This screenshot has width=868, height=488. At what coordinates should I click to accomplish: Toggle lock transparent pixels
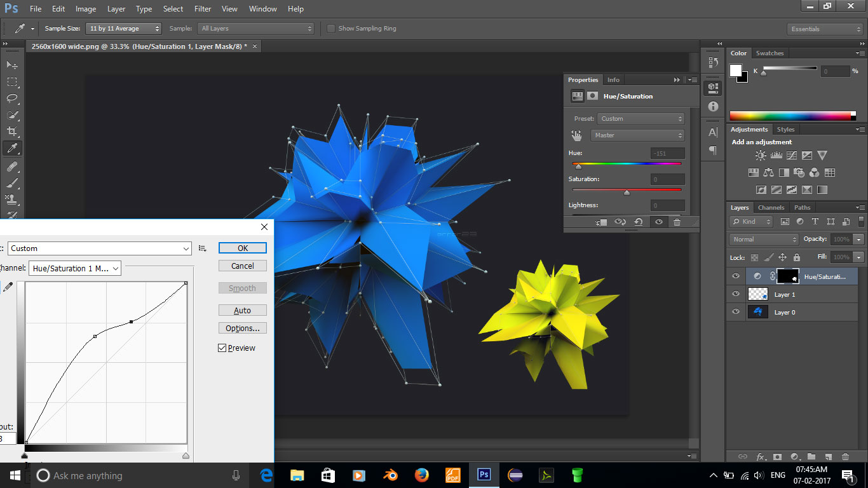click(x=755, y=257)
